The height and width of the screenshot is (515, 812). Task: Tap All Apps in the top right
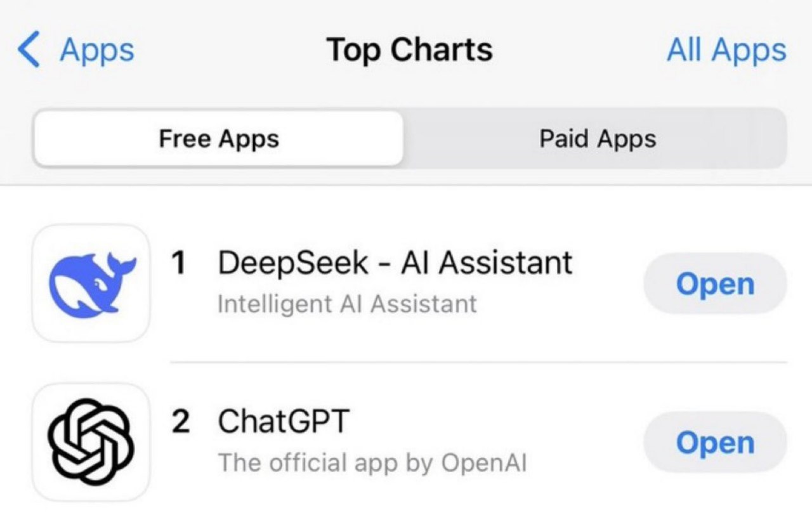tap(727, 49)
